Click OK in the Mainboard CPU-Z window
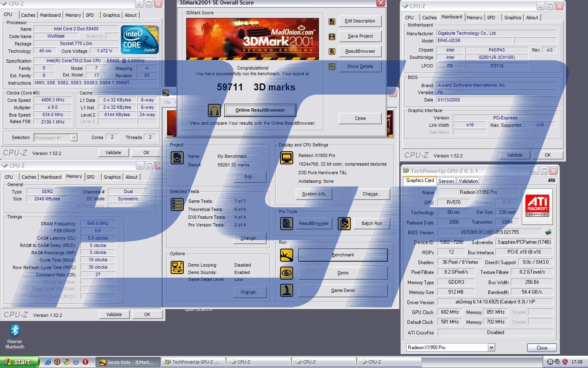This screenshot has height=368, width=588. click(x=548, y=155)
